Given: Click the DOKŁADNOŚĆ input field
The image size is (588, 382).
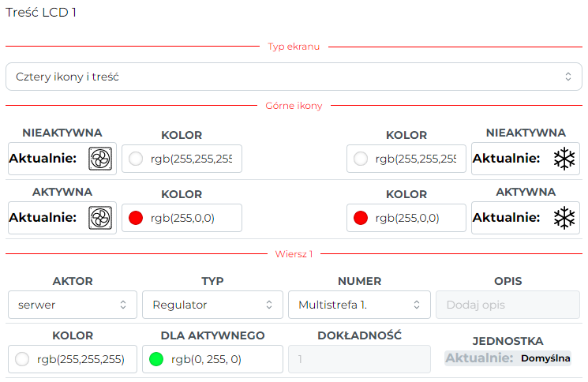Looking at the screenshot, I should 359,359.
